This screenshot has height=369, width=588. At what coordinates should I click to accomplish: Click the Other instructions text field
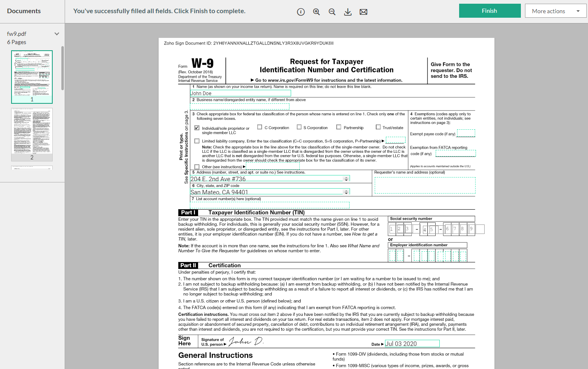coord(273,166)
